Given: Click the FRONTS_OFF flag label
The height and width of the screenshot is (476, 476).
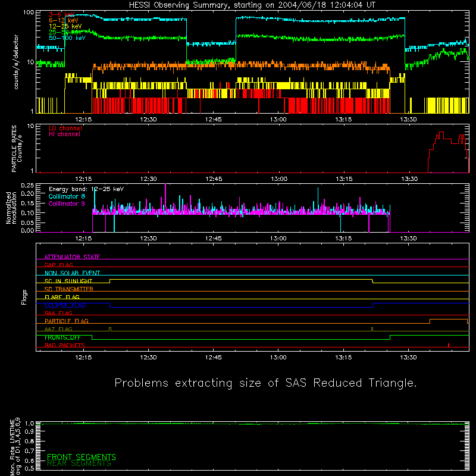Looking at the screenshot, I should pyautogui.click(x=62, y=337).
